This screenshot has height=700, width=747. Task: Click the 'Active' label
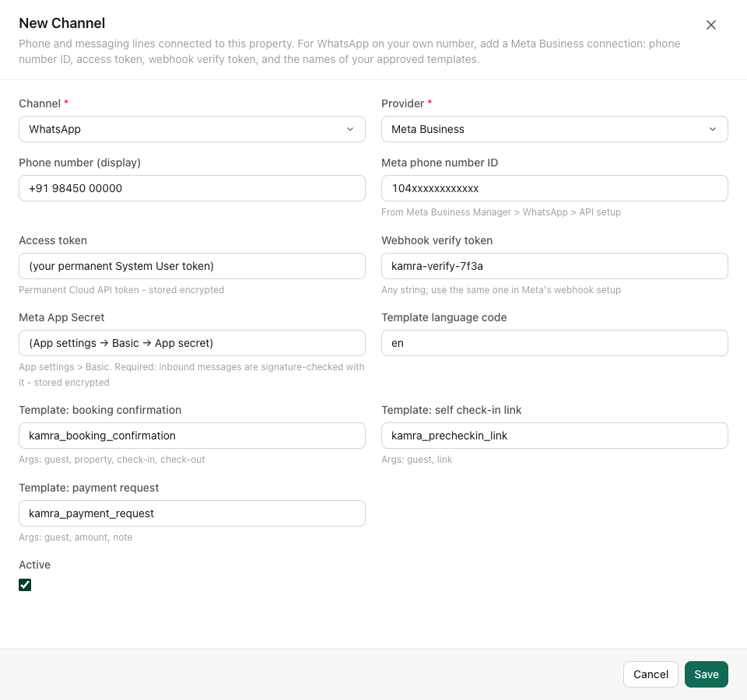coord(35,565)
